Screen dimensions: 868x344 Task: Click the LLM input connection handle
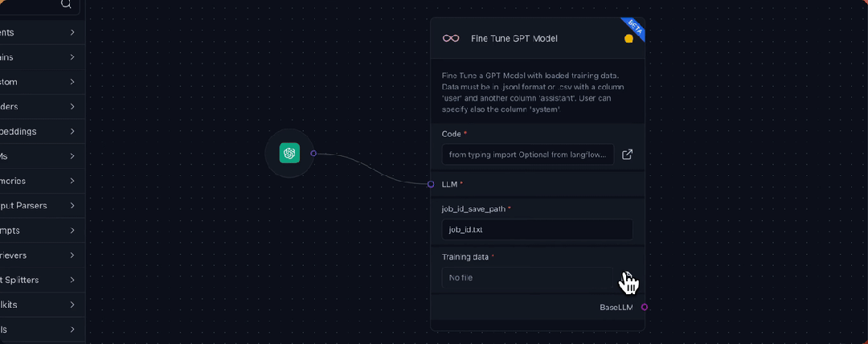[431, 184]
